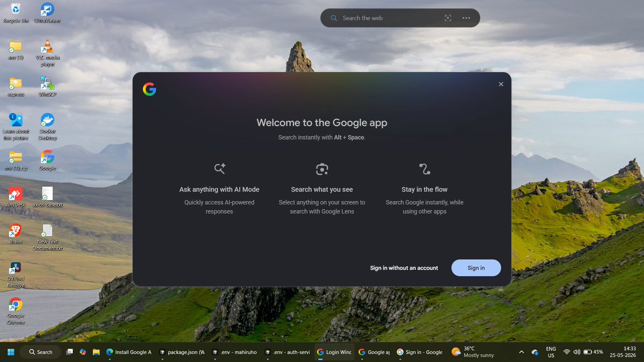Click the Stay in the flow heading
The image size is (644, 362).
[425, 189]
